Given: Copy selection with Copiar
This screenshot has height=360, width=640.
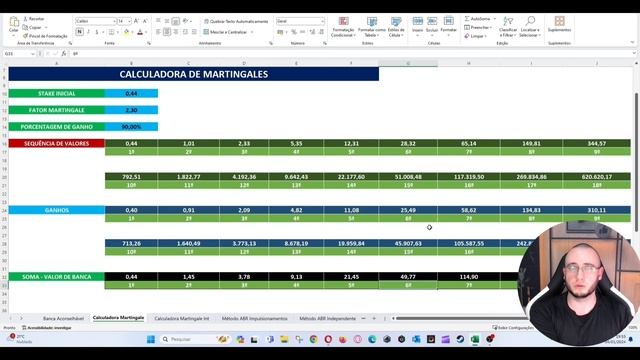Looking at the screenshot, I should (33, 27).
